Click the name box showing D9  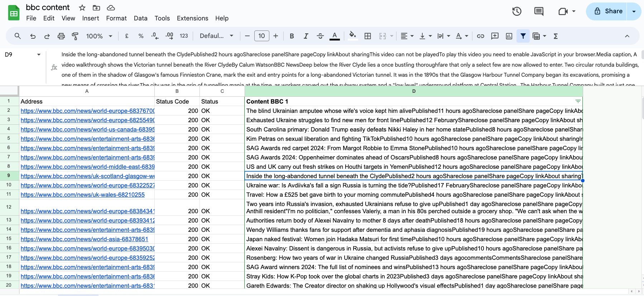tap(22, 54)
